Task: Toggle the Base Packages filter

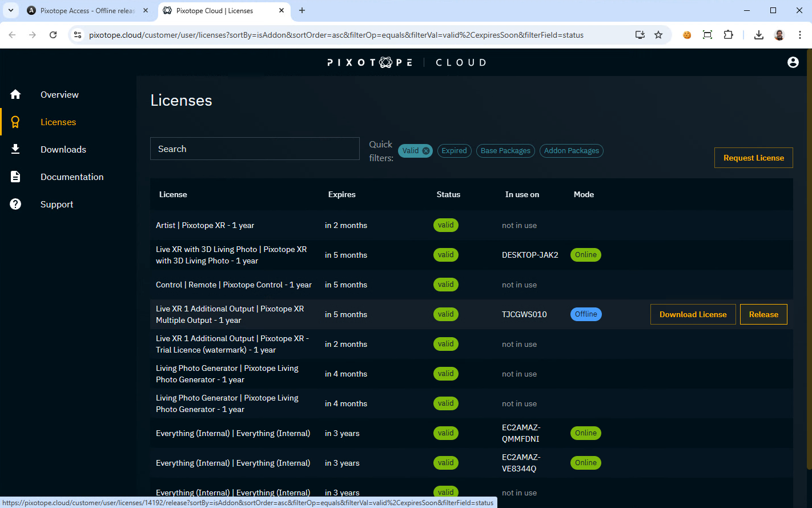Action: tap(505, 150)
